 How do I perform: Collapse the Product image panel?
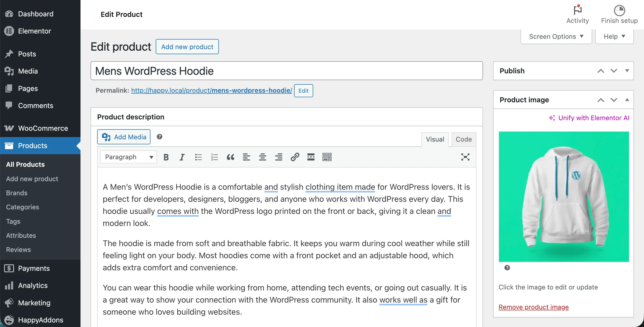click(x=627, y=100)
